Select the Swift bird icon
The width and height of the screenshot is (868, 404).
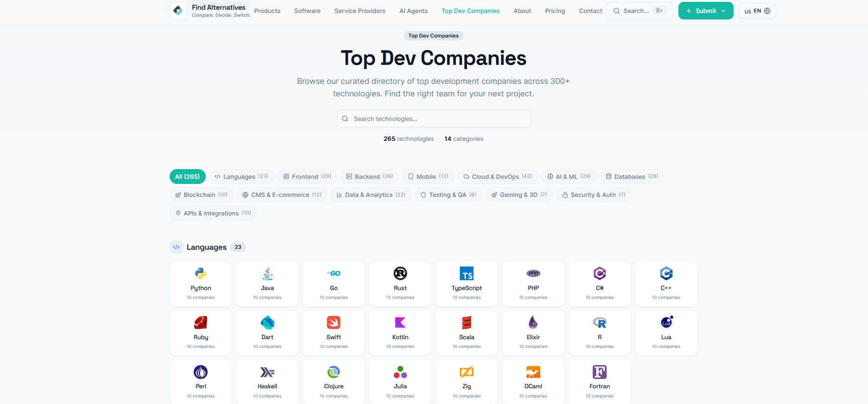click(x=334, y=322)
